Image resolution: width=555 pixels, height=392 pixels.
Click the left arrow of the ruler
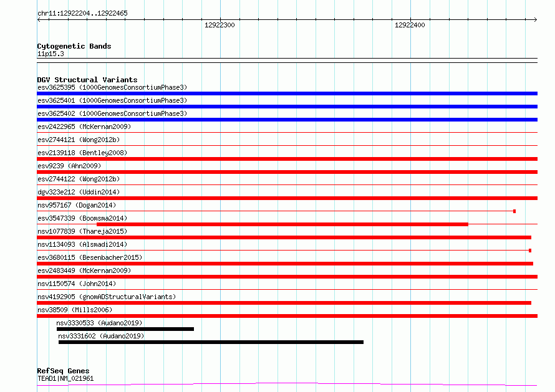(x=39, y=19)
